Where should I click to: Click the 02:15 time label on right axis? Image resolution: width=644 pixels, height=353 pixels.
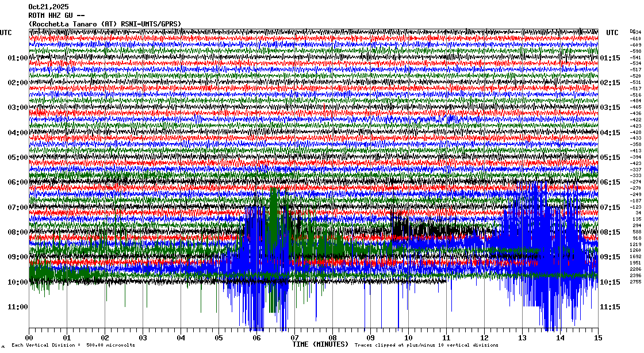(x=609, y=83)
